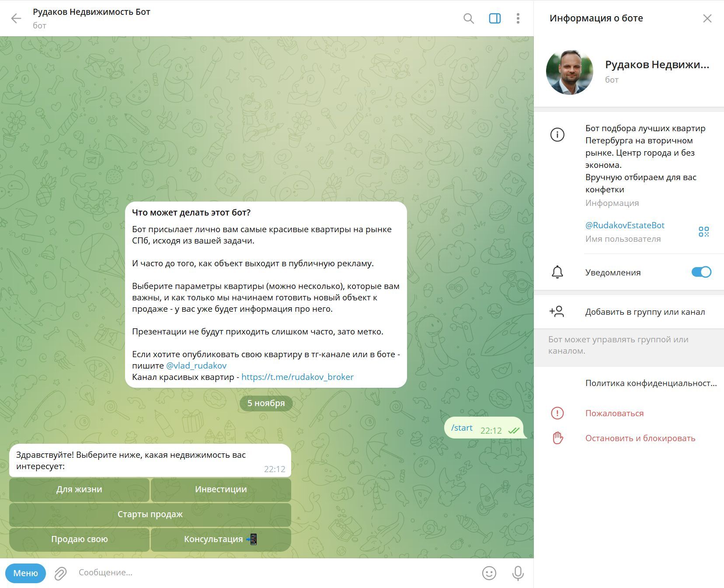Request a Консультация from the bot

point(221,539)
